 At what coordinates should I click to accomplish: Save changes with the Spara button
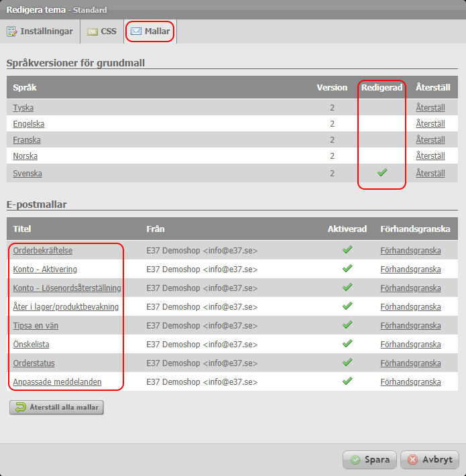pyautogui.click(x=369, y=460)
